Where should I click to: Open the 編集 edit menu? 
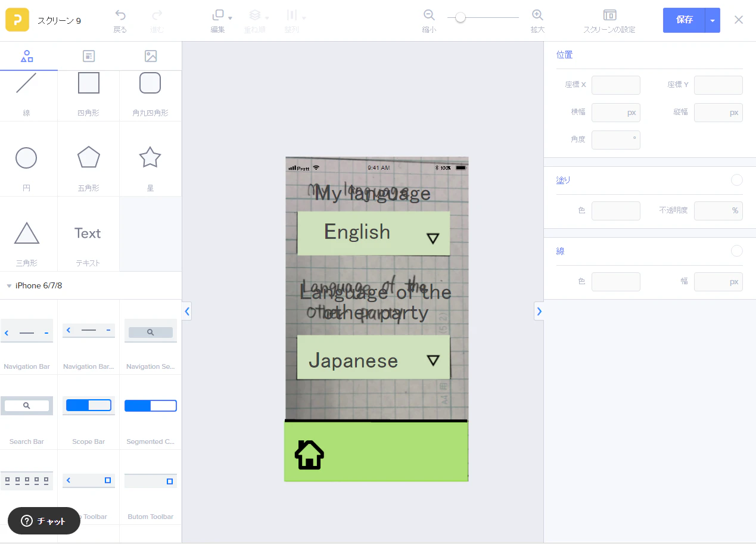[220, 20]
